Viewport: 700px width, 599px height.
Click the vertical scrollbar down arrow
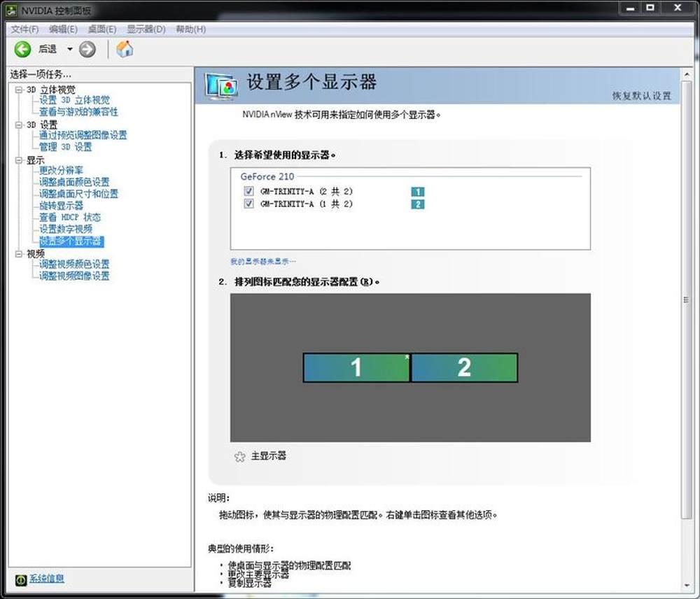pyautogui.click(x=687, y=586)
